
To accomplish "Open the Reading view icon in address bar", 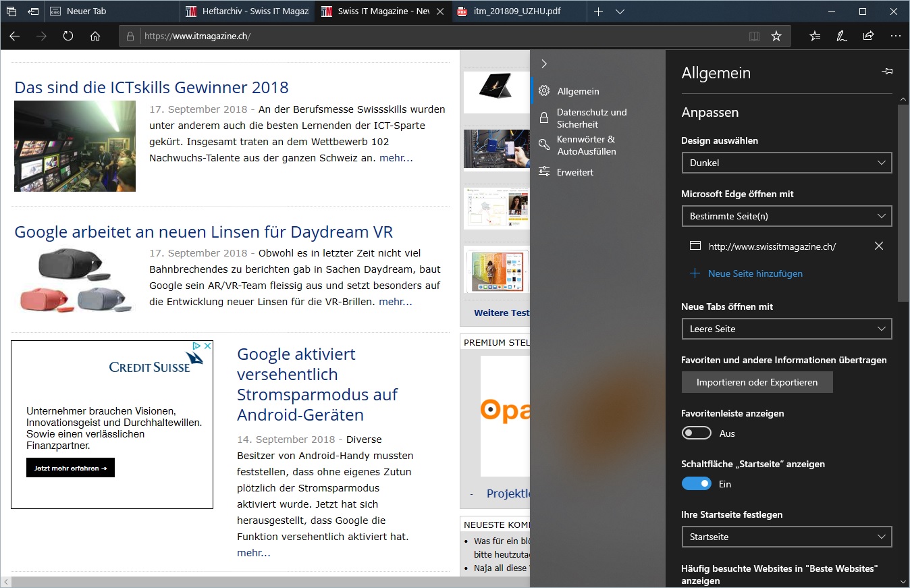I will (755, 36).
